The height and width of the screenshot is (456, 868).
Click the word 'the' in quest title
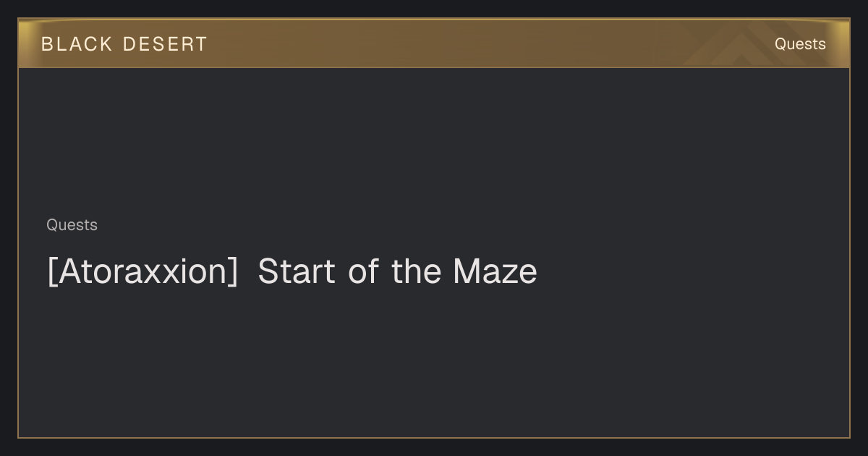[416, 271]
